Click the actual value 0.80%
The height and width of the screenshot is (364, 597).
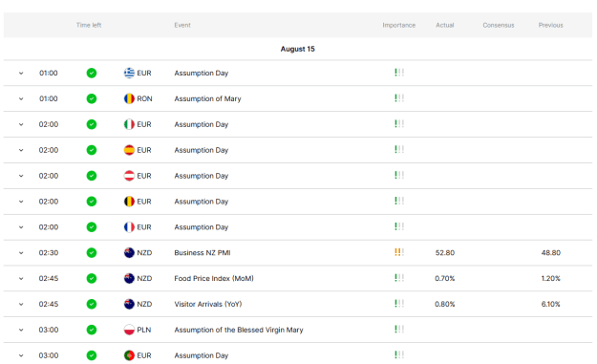445,304
